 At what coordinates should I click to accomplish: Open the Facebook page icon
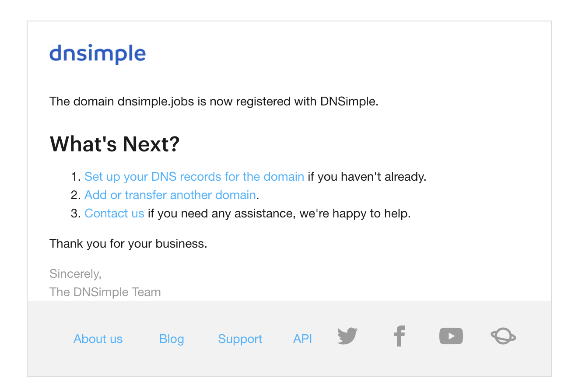click(399, 336)
